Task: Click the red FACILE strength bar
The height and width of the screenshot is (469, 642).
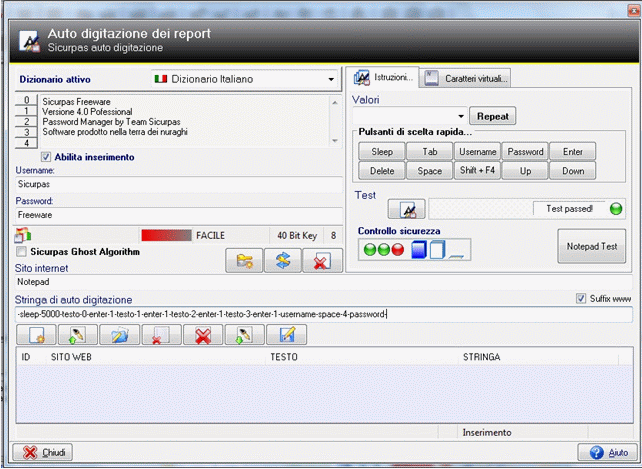Action: tap(166, 236)
